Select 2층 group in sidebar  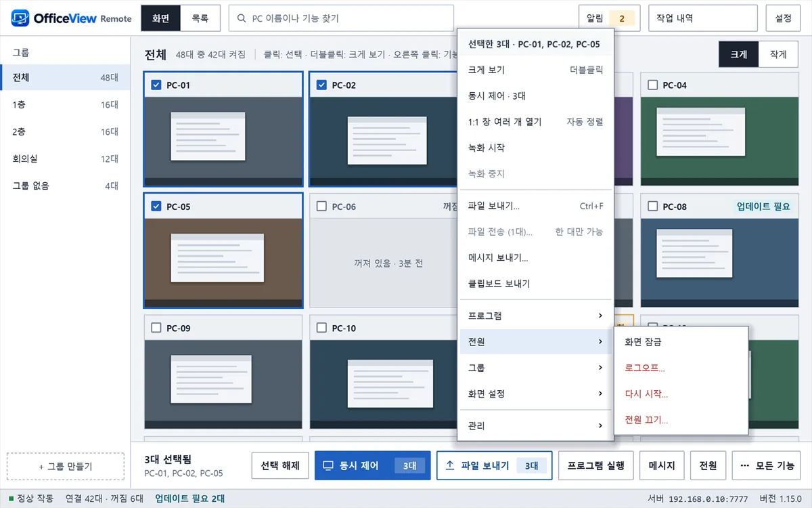[x=65, y=132]
